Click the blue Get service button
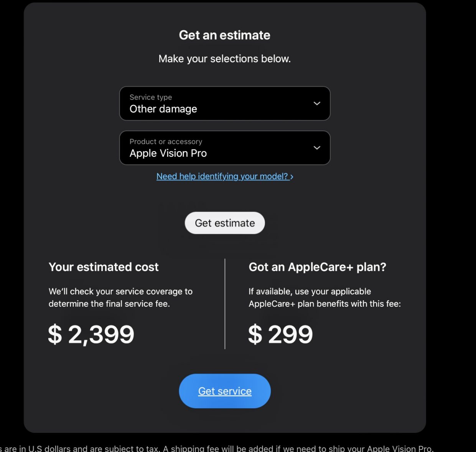This screenshot has height=452, width=476. [225, 391]
